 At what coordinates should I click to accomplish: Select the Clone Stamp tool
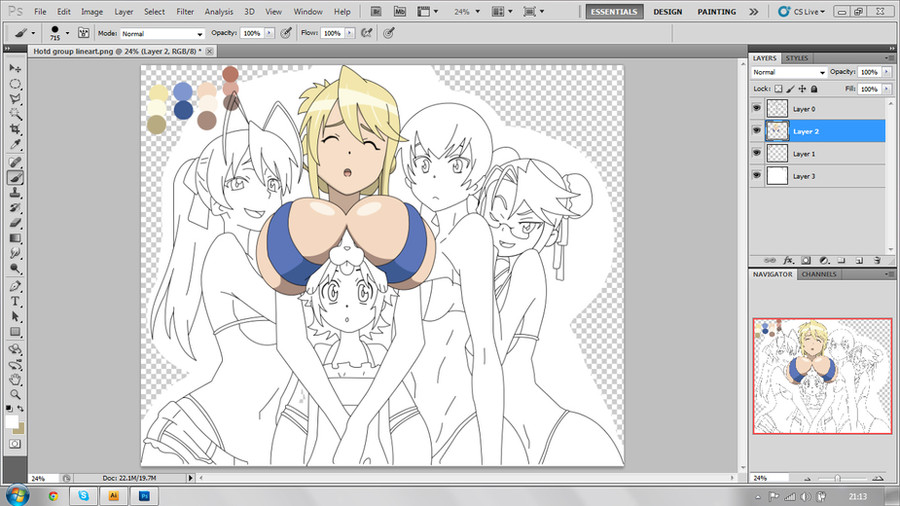pyautogui.click(x=15, y=193)
